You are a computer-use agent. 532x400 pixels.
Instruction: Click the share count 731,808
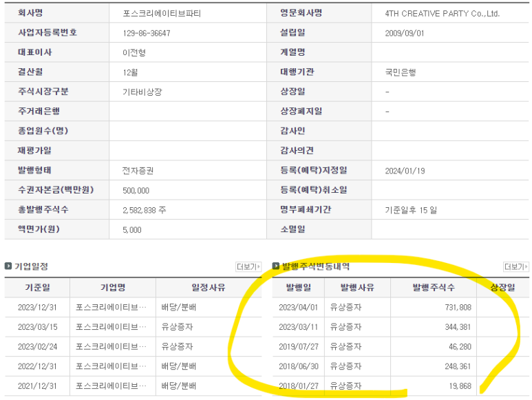pyautogui.click(x=458, y=307)
